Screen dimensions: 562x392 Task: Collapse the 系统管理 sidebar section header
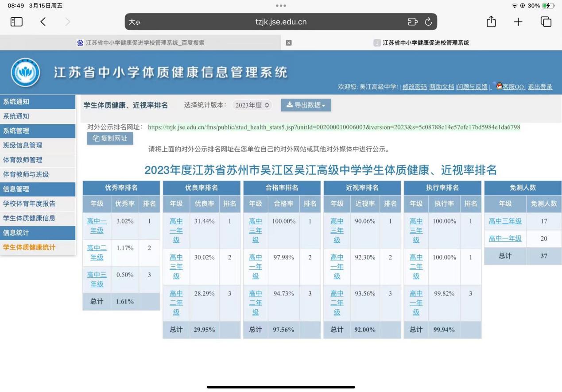point(38,131)
